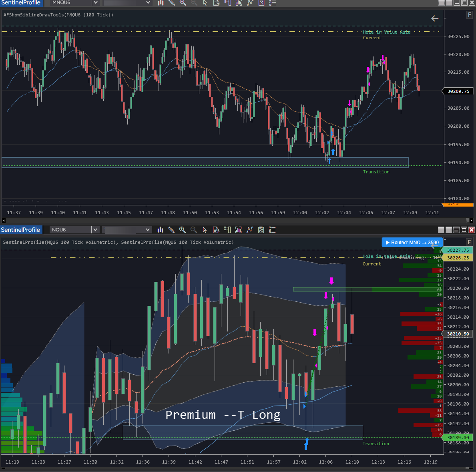Minimize the NQU6 chart window
This screenshot has height=472, width=476.
tap(456, 230)
